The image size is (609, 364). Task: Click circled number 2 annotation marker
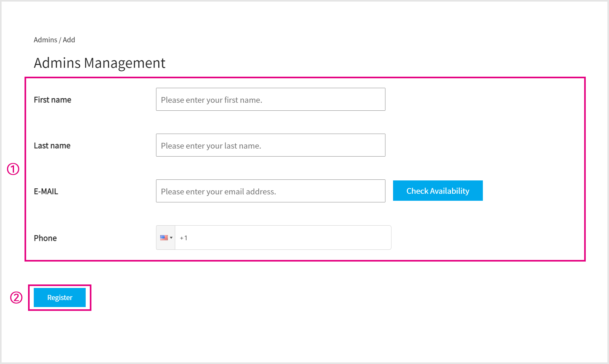coord(16,297)
